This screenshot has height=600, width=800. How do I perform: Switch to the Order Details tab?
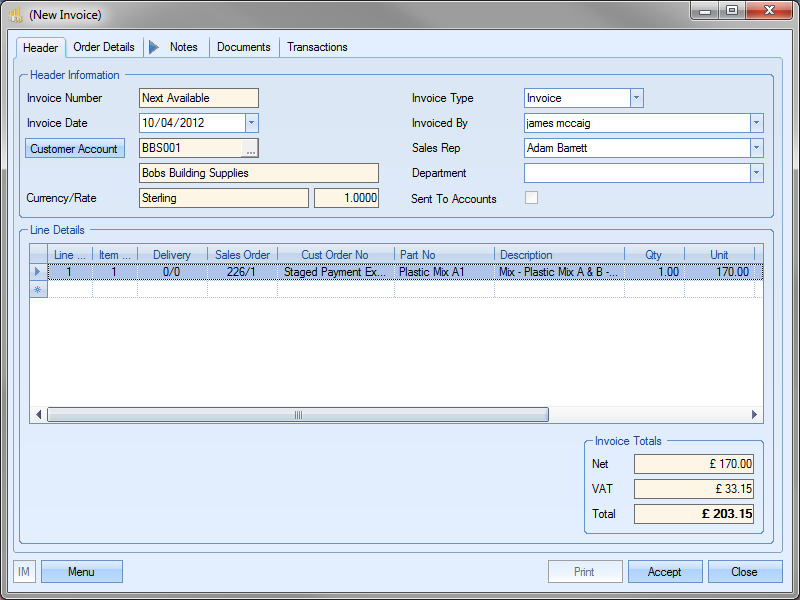[x=104, y=47]
